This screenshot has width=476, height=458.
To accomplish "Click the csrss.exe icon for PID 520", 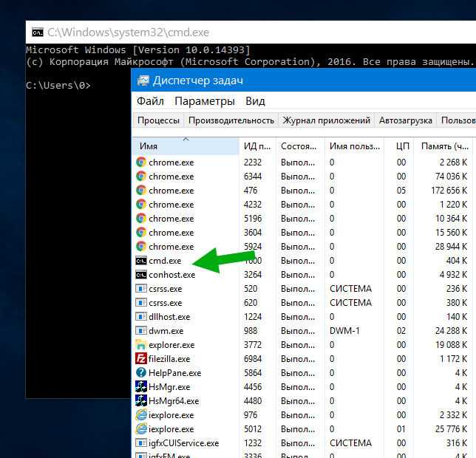I will click(141, 288).
